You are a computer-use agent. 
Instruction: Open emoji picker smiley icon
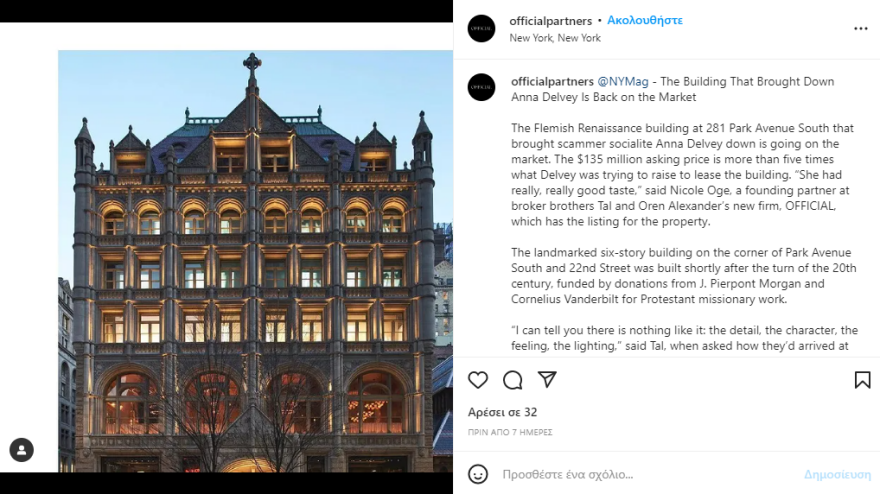(478, 474)
